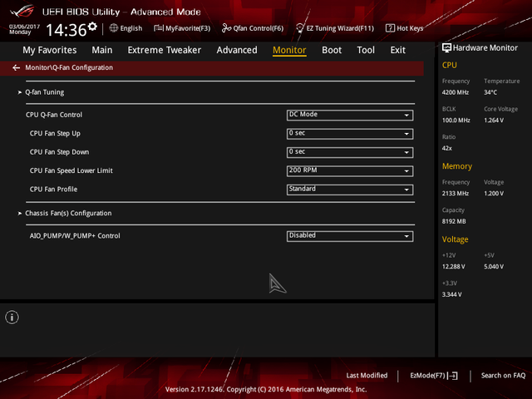Launch EZ Tuning Wizard(F11) bulb icon

(299, 28)
